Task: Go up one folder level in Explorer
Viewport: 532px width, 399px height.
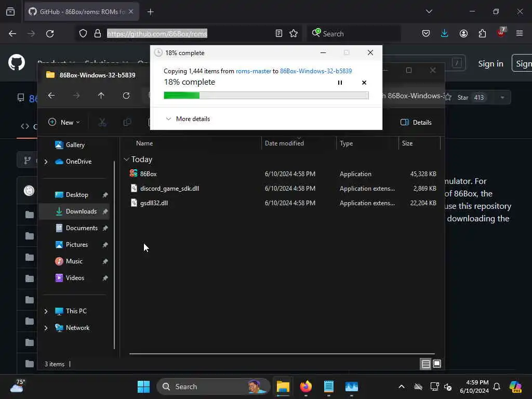Action: click(101, 96)
